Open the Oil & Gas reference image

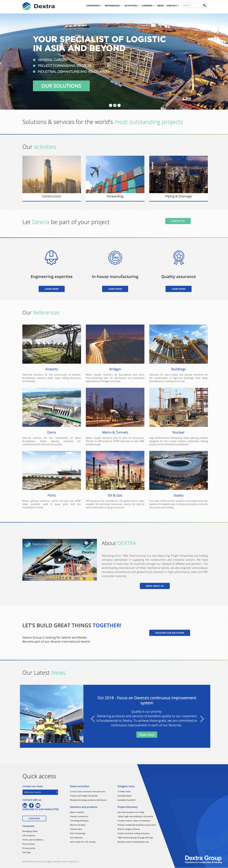coord(115,470)
